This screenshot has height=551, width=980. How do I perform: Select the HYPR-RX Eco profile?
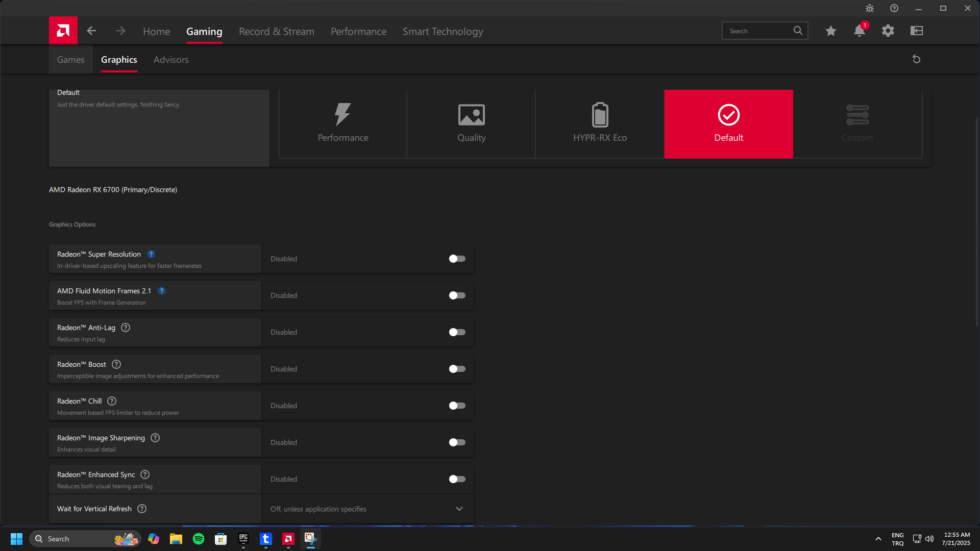tap(600, 124)
